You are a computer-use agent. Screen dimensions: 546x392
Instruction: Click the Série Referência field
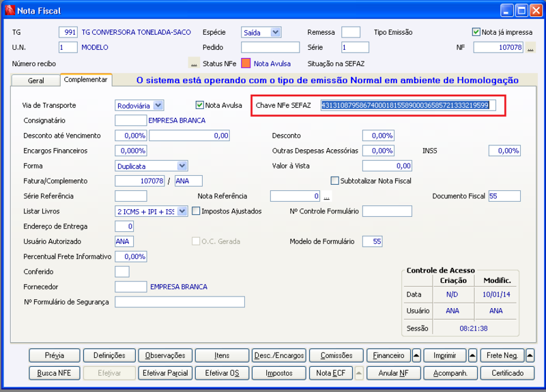click(x=131, y=196)
